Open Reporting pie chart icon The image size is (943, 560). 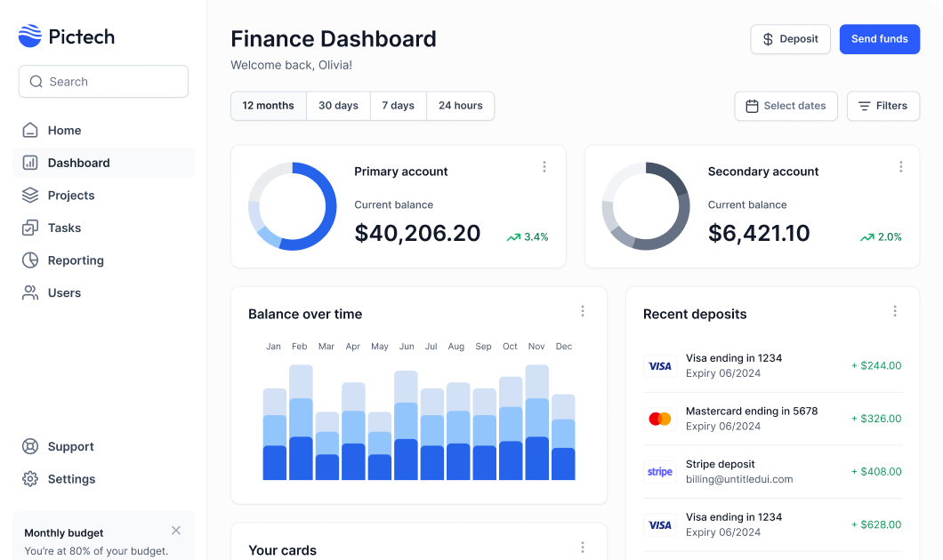tap(30, 260)
